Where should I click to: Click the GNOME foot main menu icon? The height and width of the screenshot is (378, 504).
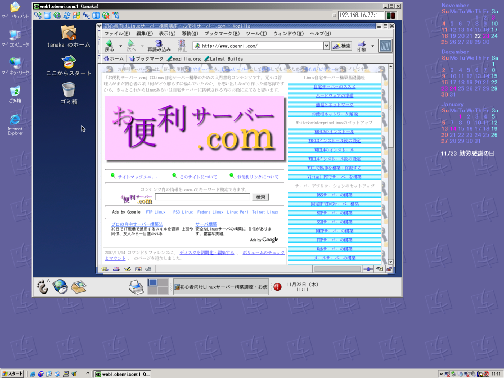(x=43, y=287)
